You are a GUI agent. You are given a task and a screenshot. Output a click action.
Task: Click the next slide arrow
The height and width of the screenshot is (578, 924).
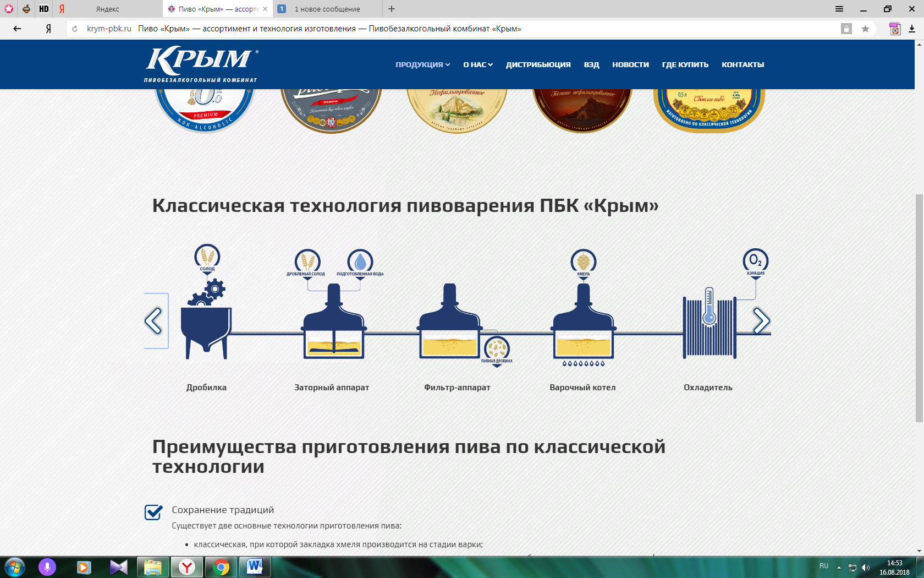point(762,321)
